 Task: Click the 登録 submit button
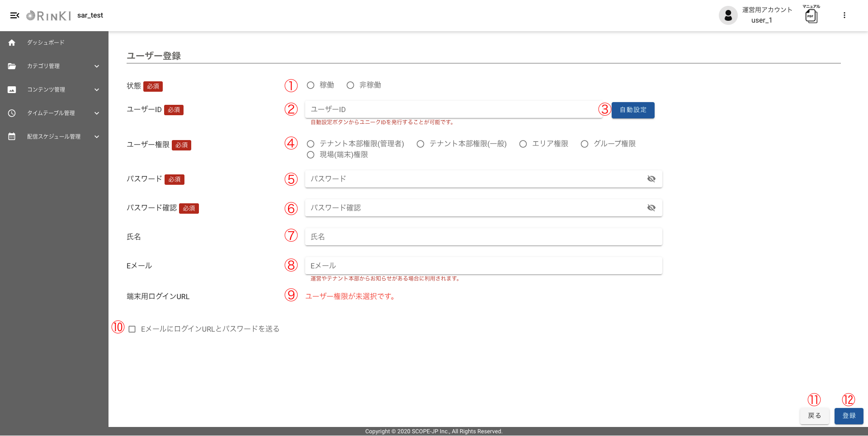pyautogui.click(x=849, y=416)
